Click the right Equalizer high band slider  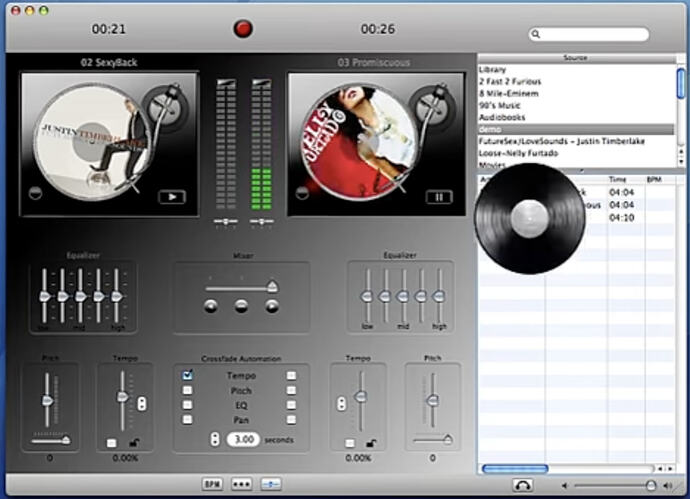[x=439, y=296]
